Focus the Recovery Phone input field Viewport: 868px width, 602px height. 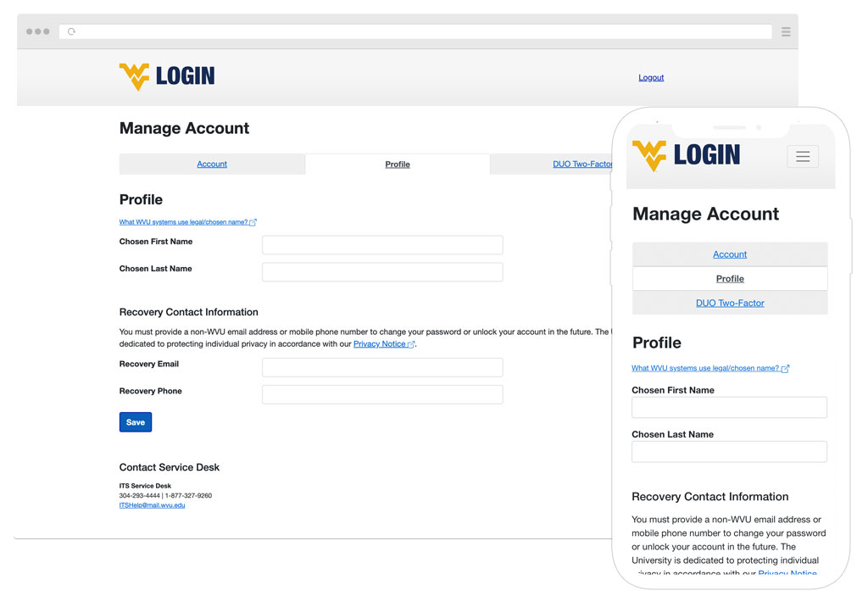pos(382,394)
